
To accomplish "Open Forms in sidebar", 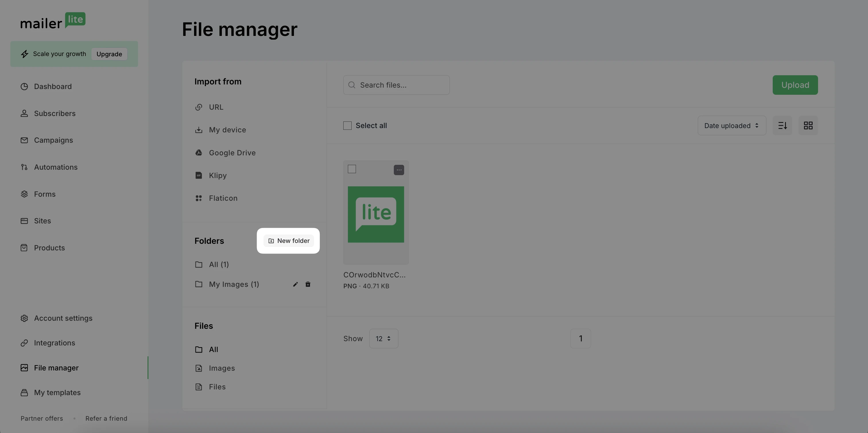I will coord(45,194).
